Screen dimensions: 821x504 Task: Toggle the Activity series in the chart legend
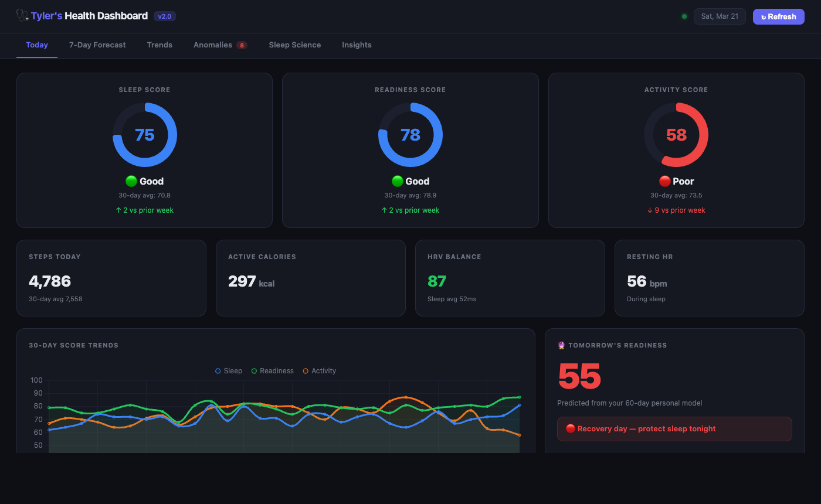point(320,370)
